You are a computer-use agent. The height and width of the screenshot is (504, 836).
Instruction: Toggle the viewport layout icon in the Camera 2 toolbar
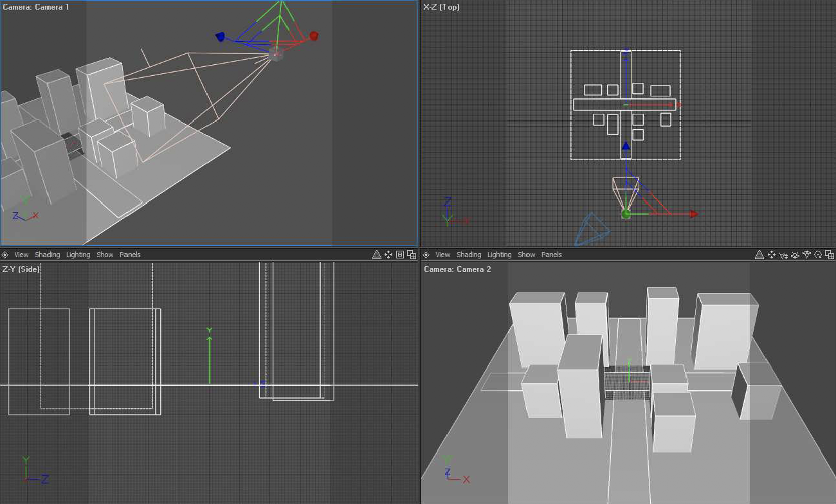click(x=830, y=255)
